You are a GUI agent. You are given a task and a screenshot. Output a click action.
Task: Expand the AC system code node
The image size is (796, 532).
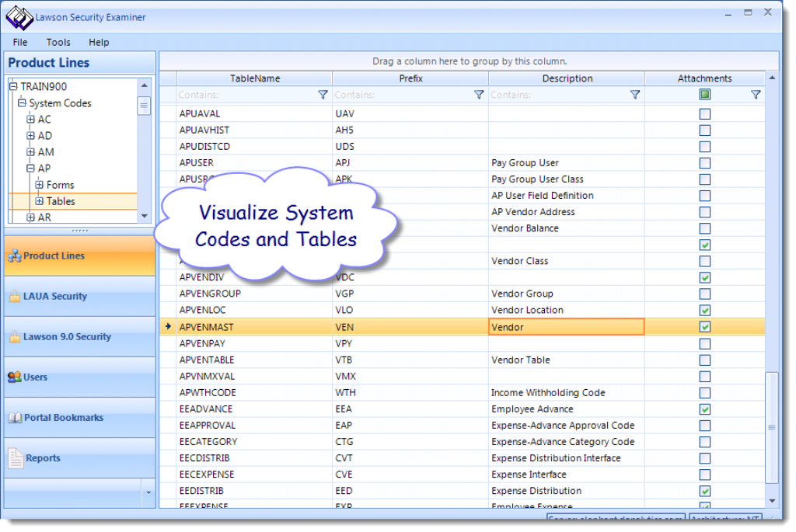pos(30,119)
